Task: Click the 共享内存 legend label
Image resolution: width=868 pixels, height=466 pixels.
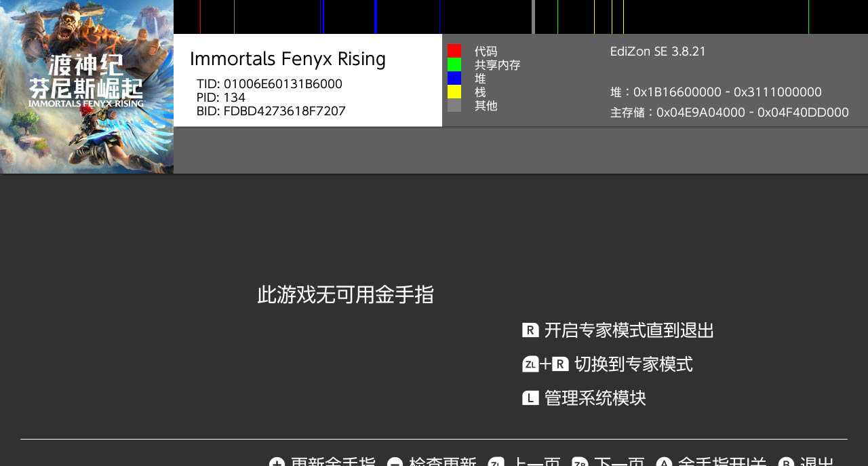Action: click(498, 65)
